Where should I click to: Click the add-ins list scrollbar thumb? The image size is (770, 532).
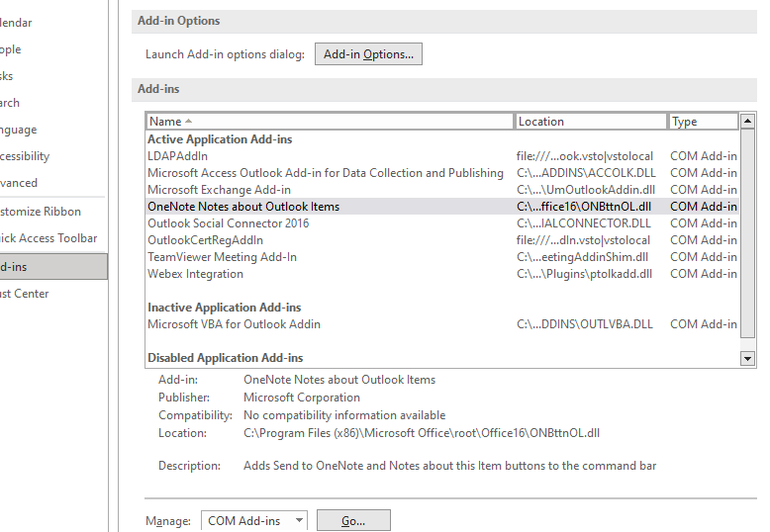click(x=747, y=233)
